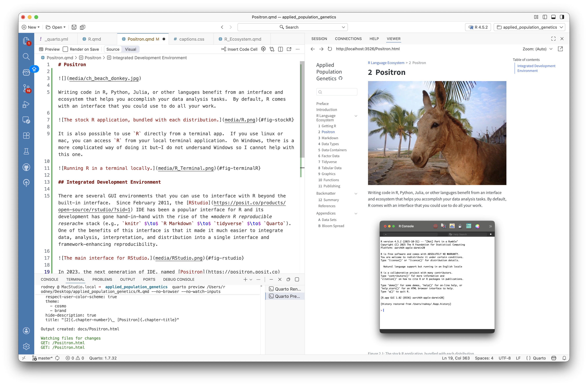
Task: Switch editor to Visual mode
Action: point(130,49)
